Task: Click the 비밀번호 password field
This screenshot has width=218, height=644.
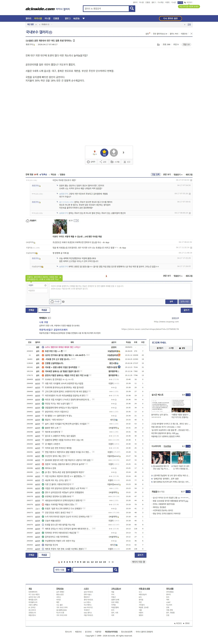Action: click(37, 291)
